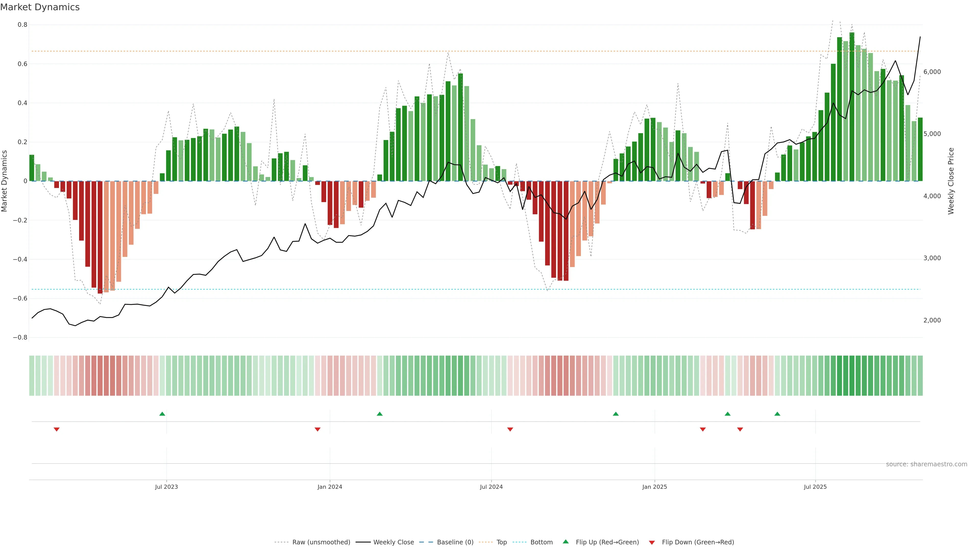Select the Jan 2025 x-axis label
The height and width of the screenshot is (551, 980).
(654, 487)
